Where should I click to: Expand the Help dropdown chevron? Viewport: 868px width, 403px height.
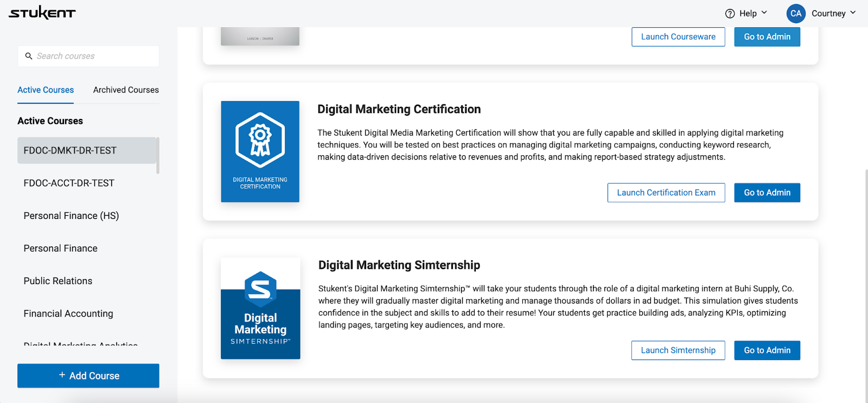(x=764, y=12)
